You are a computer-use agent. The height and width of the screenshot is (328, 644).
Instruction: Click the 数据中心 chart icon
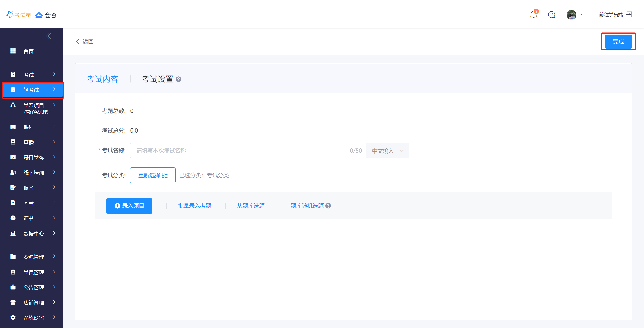pos(13,233)
